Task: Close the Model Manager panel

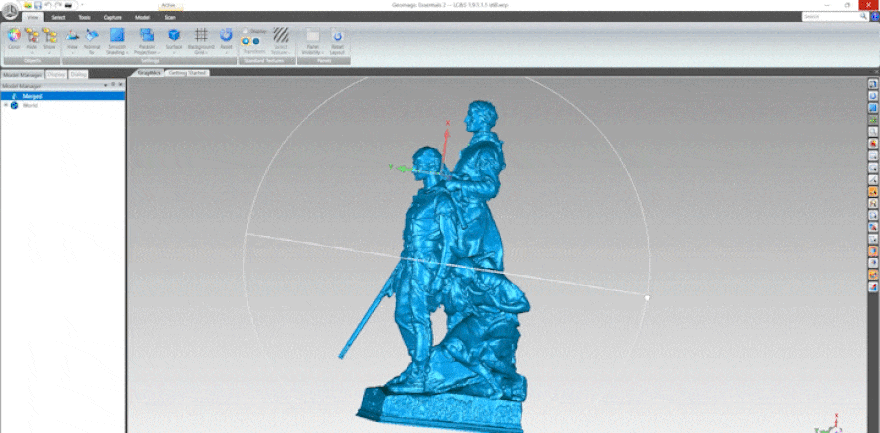Action: (121, 85)
